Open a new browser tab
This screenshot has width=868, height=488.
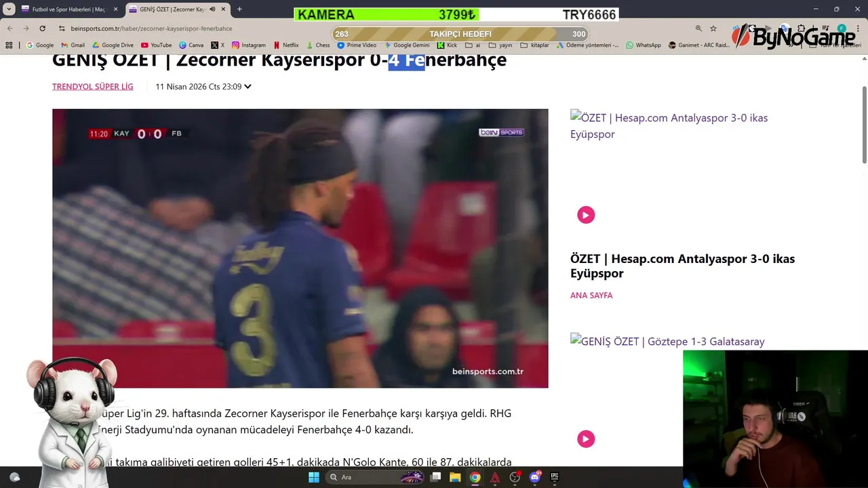pos(239,9)
